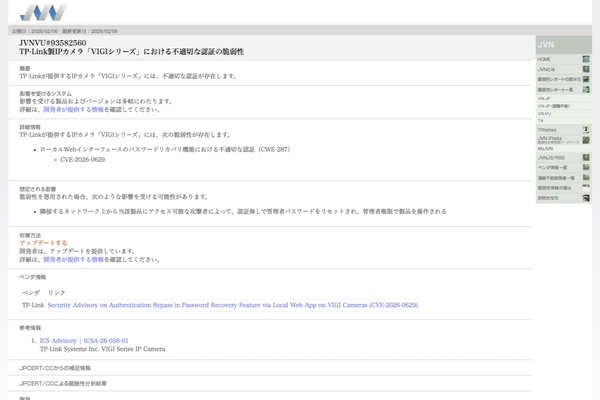This screenshot has height=400, width=600.
Task: Click the TP-Link vendor table cell
Action: point(33,305)
